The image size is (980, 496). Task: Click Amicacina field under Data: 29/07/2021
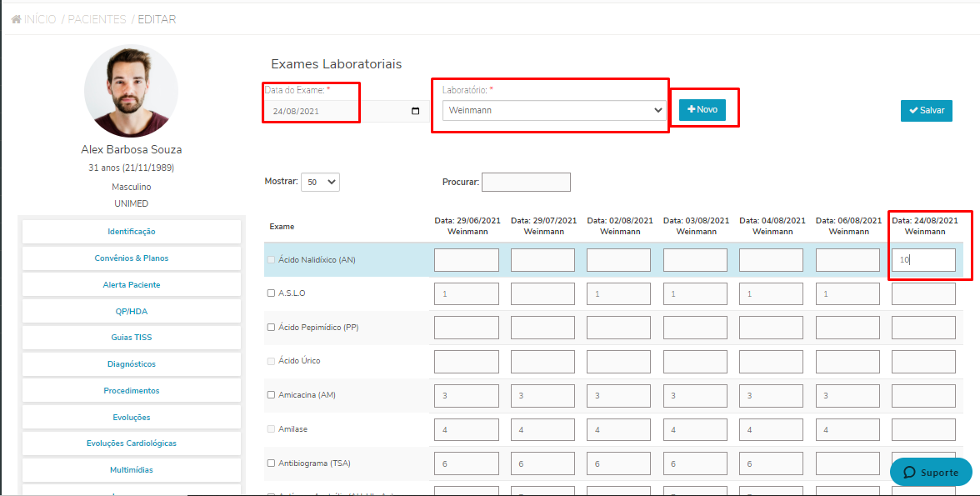click(542, 396)
